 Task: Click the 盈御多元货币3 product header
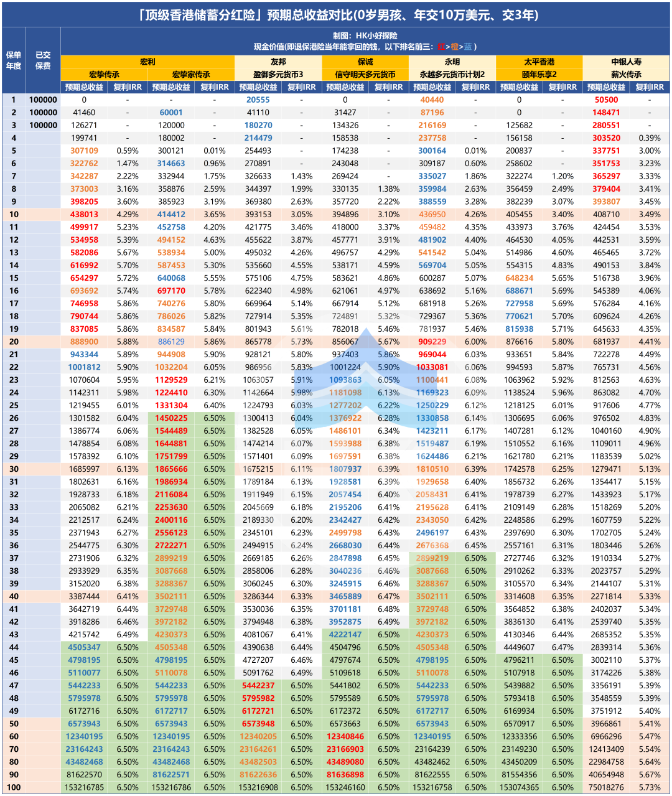(278, 75)
